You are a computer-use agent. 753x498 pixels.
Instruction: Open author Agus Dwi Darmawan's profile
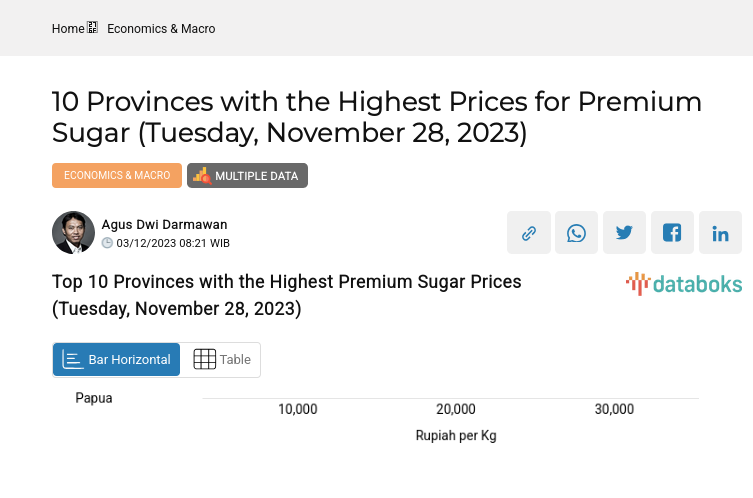164,224
